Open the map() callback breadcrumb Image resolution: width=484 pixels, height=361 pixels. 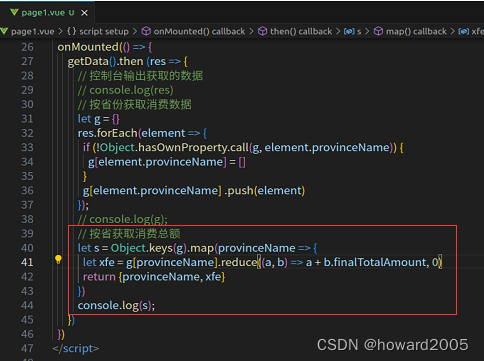(416, 32)
